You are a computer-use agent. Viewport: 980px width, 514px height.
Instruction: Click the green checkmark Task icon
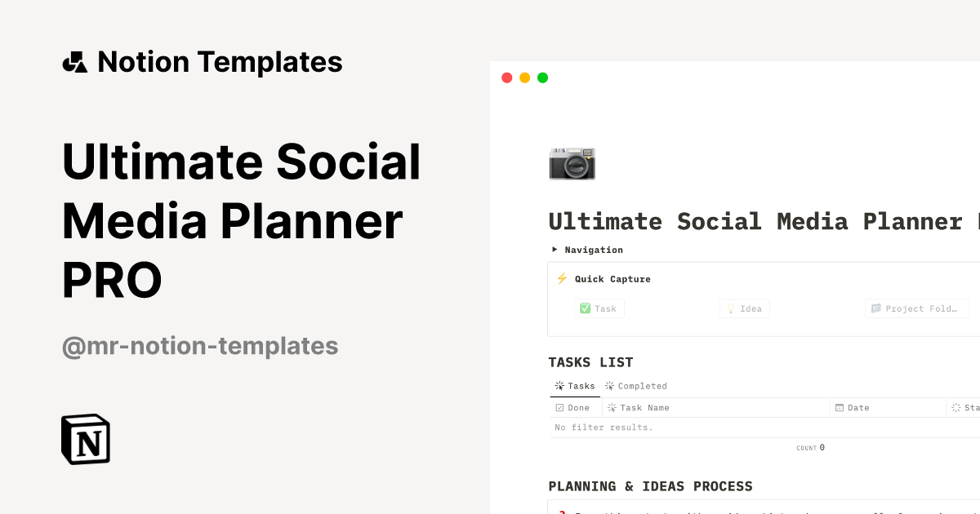point(586,308)
